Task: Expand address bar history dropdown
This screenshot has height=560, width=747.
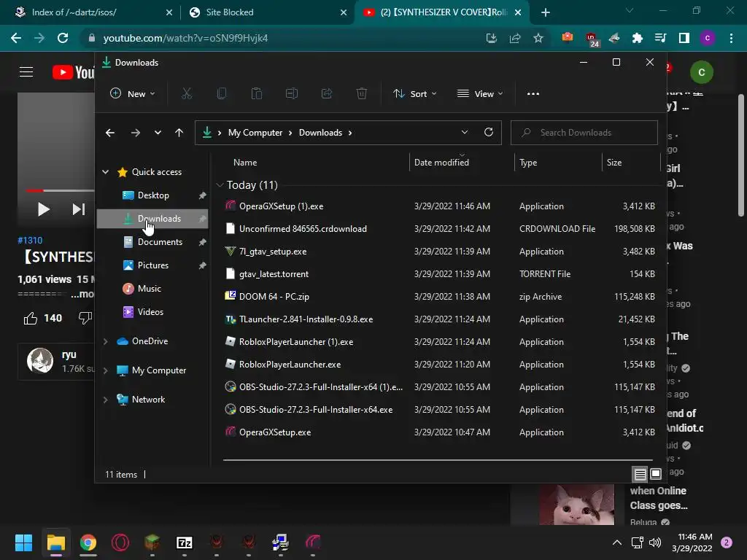Action: click(465, 133)
